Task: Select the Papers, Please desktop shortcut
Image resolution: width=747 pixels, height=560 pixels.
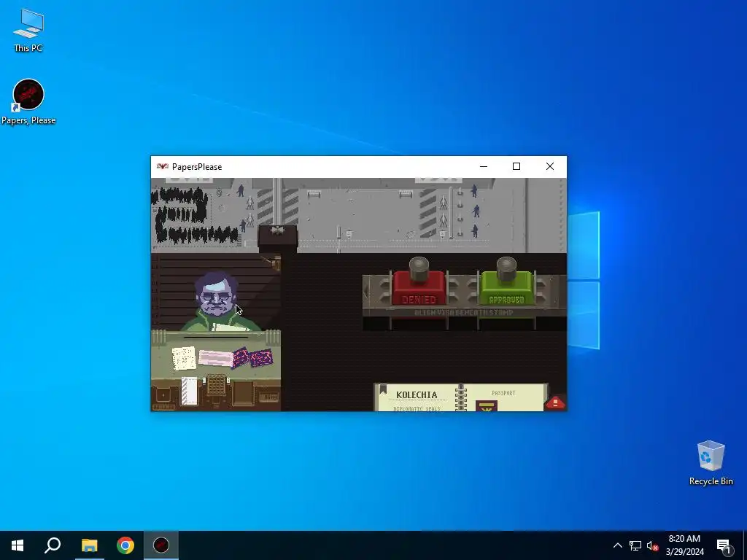Action: coord(28,102)
